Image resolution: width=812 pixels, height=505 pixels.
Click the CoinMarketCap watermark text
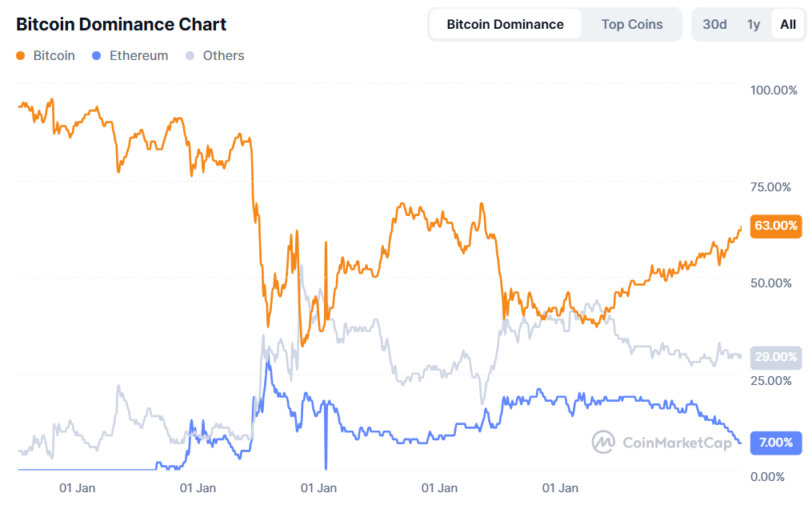pos(676,443)
